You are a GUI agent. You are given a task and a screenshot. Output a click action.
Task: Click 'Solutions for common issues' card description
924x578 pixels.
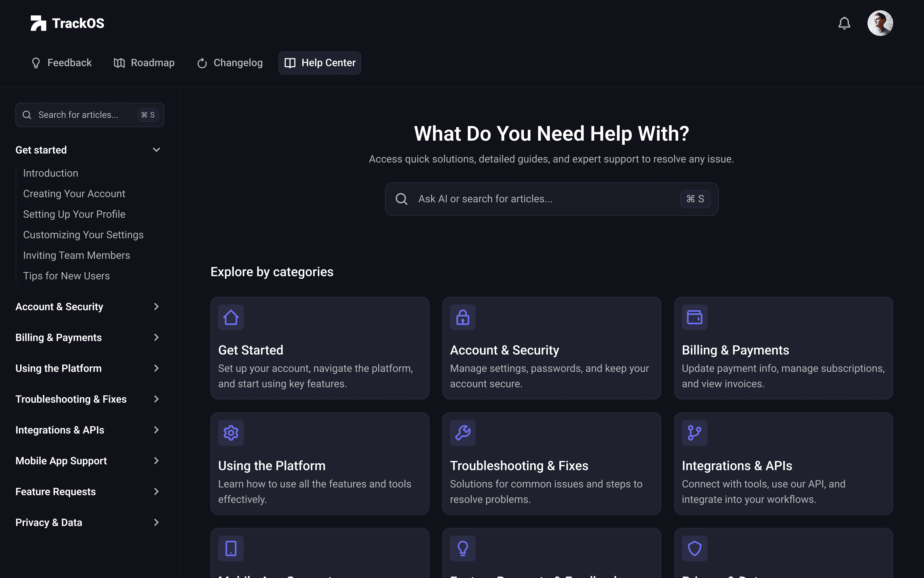546,492
